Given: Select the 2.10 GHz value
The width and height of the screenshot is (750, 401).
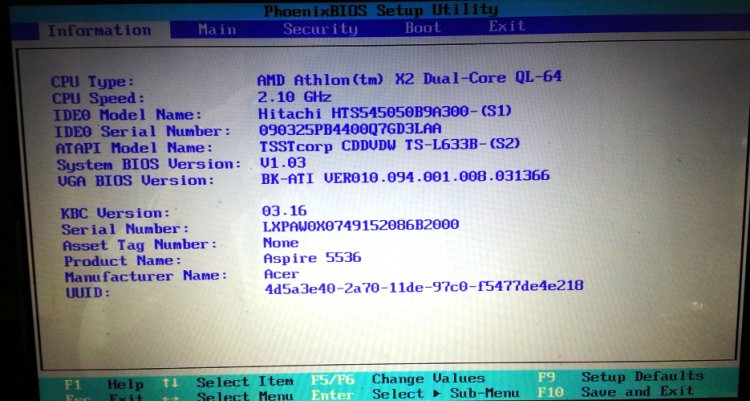Looking at the screenshot, I should tap(294, 97).
